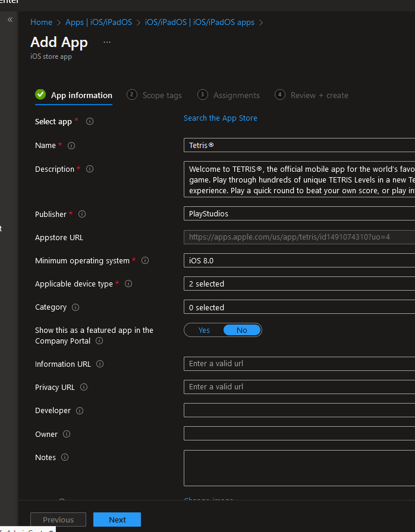This screenshot has height=532, width=415.
Task: Click the Previous button
Action: (58, 520)
